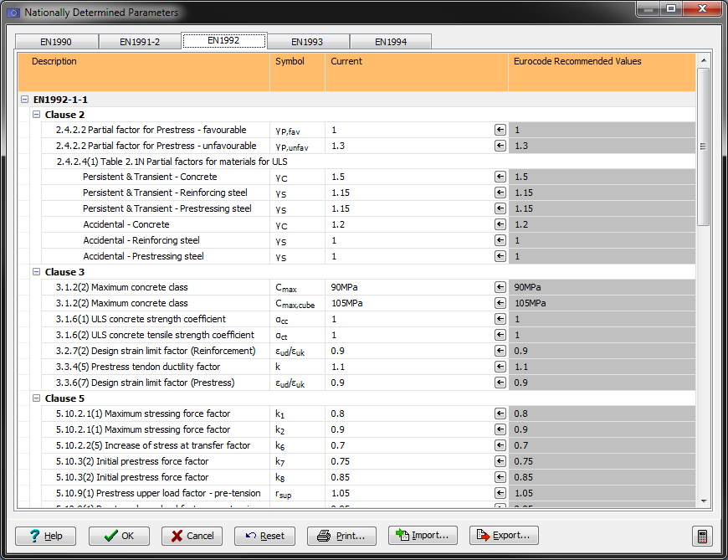Click arrow for k7 Initial prestress force factor

coord(500,460)
